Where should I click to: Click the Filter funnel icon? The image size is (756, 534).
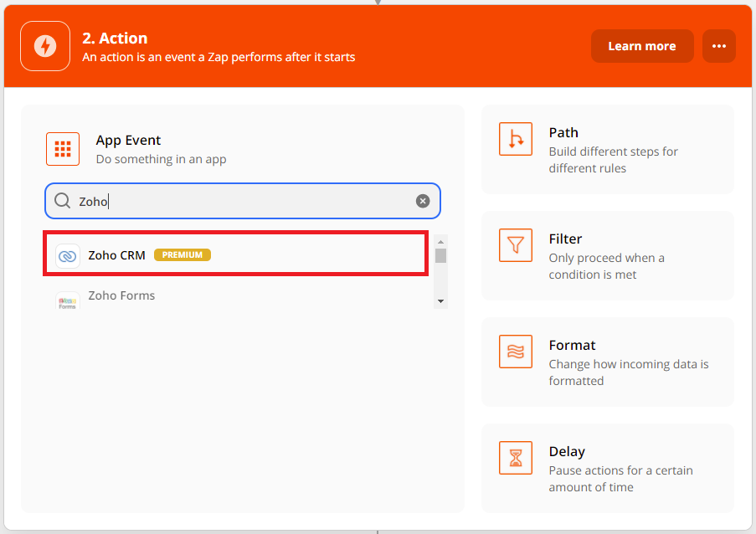(516, 245)
